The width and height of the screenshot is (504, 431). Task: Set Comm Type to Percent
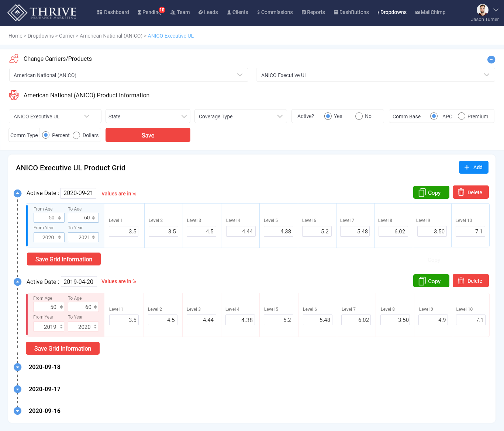(x=46, y=135)
